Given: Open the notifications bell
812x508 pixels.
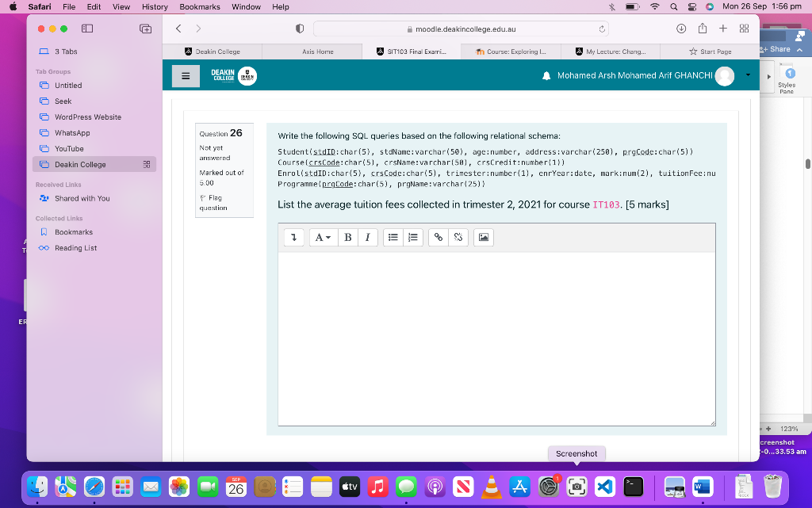Looking at the screenshot, I should tap(546, 76).
